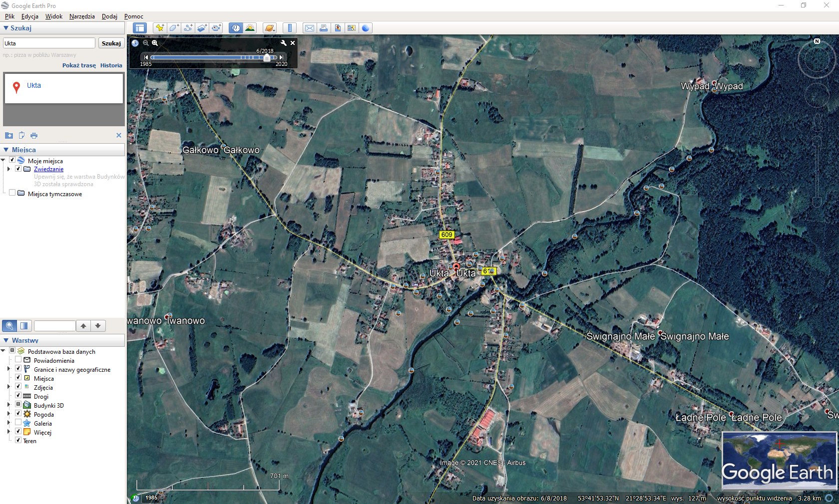Image resolution: width=839 pixels, height=504 pixels.
Task: Print the current view
Action: pos(324,28)
